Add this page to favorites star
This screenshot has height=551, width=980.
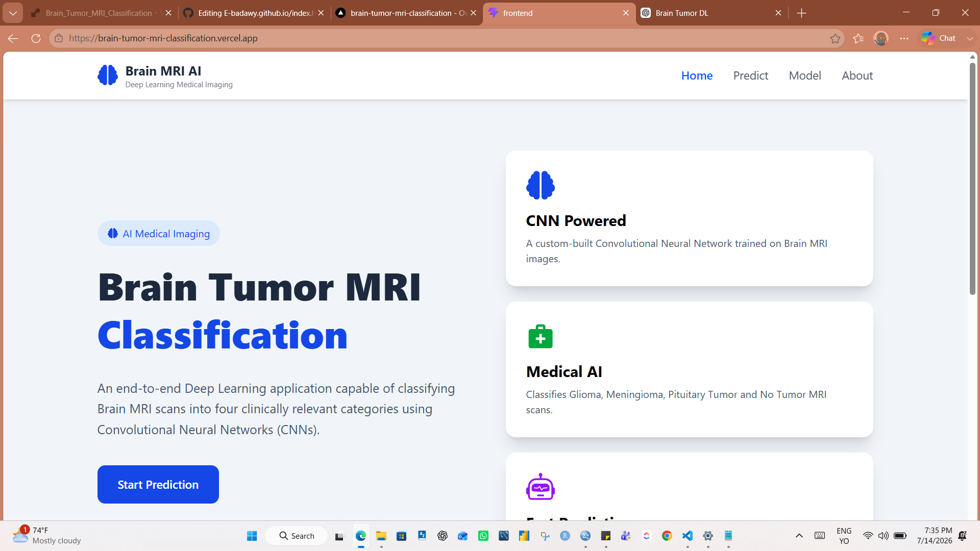pyautogui.click(x=835, y=38)
